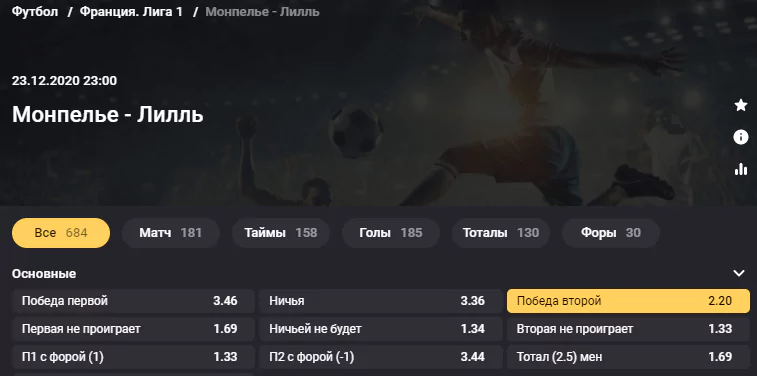Open Франция. Лига 1 breadcrumb link
The height and width of the screenshot is (376, 757).
[x=131, y=12]
